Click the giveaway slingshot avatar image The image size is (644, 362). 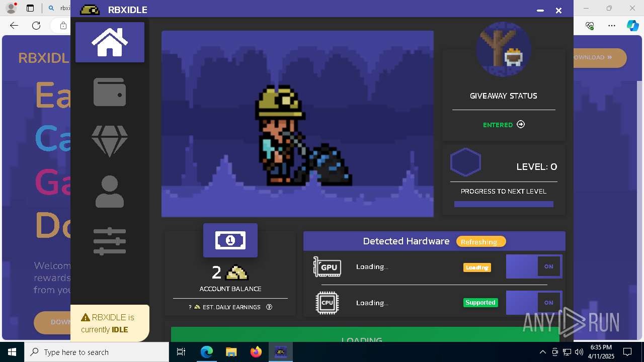tap(504, 49)
